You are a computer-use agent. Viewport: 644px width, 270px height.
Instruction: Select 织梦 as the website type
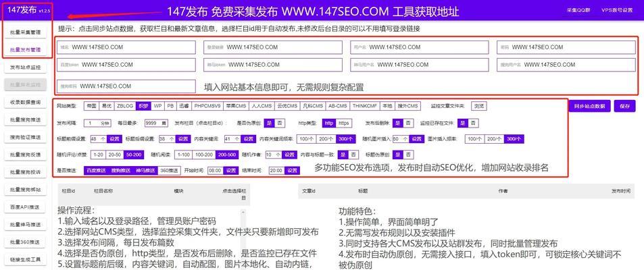(x=143, y=106)
